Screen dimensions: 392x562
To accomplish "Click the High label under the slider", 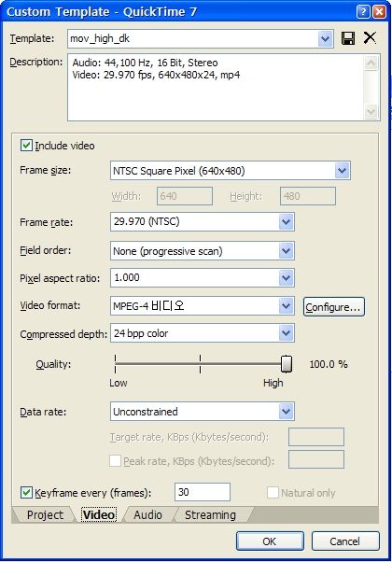I will tap(273, 383).
